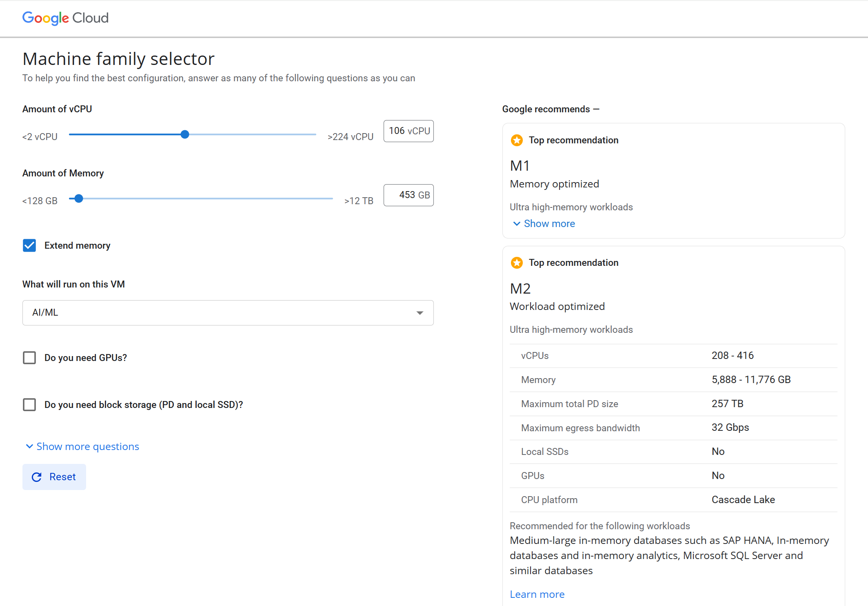Viewport: 868px width, 606px height.
Task: Click the star icon on M1 recommendation
Action: [517, 140]
